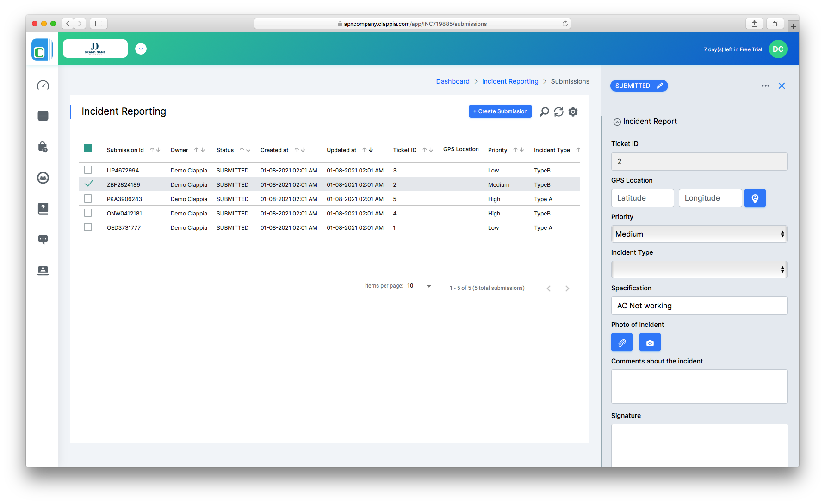Open Items per page dropdown
Image resolution: width=825 pixels, height=504 pixels.
[420, 286]
